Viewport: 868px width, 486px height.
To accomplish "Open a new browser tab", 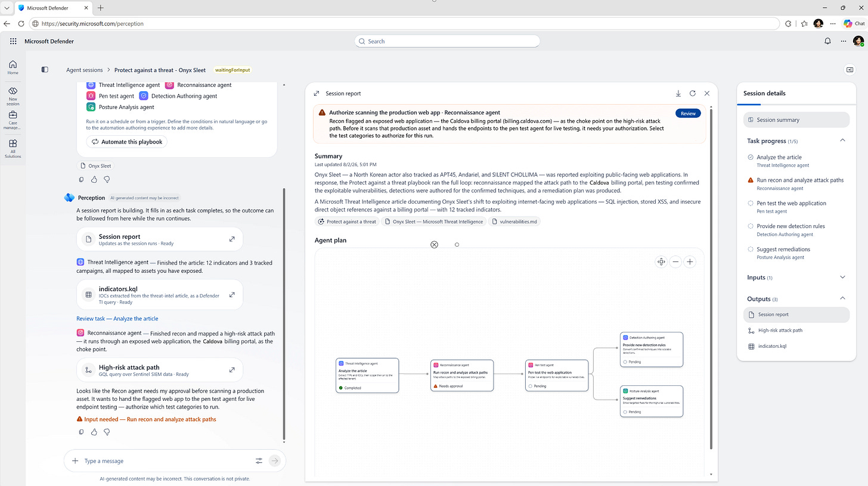I will [100, 8].
